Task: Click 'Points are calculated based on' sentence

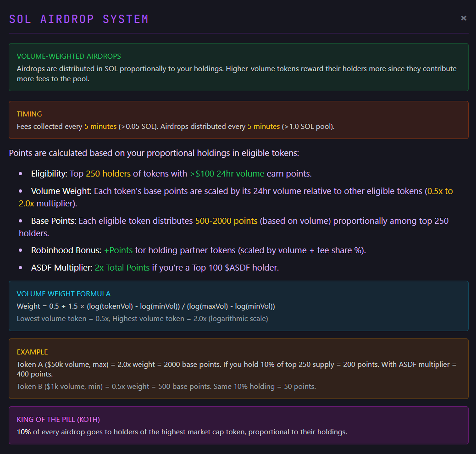Action: 154,153
